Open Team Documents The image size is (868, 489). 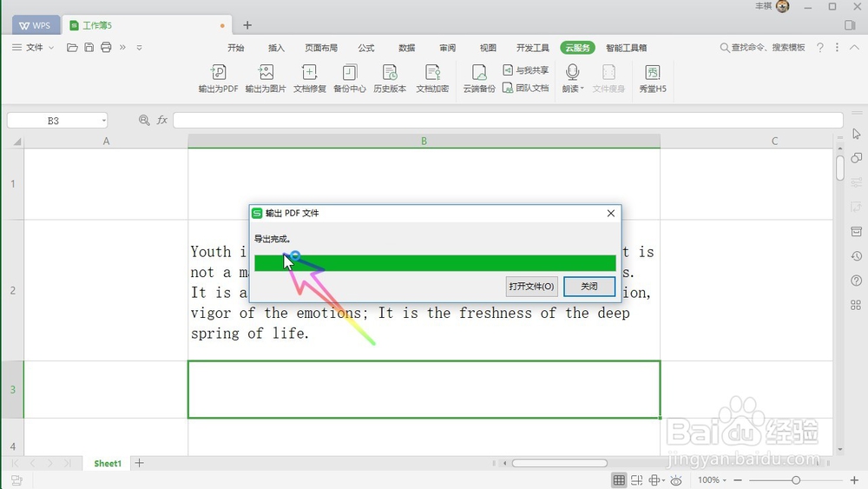coord(525,88)
